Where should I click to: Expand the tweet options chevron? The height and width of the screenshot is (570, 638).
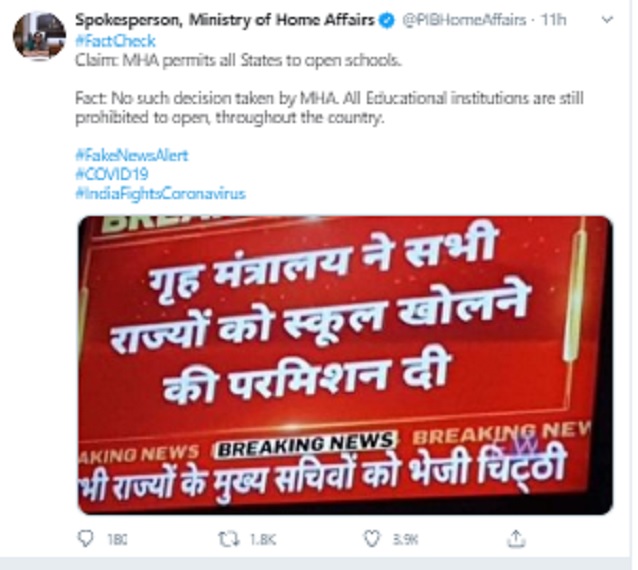point(607,20)
